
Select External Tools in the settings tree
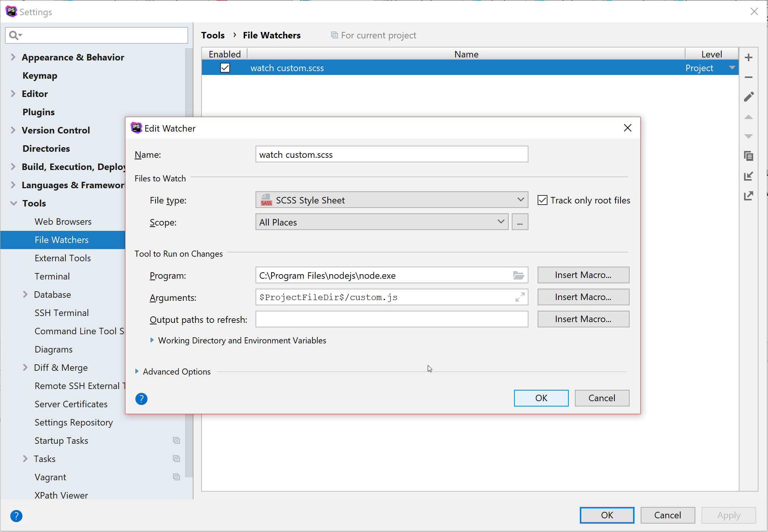[x=63, y=258]
